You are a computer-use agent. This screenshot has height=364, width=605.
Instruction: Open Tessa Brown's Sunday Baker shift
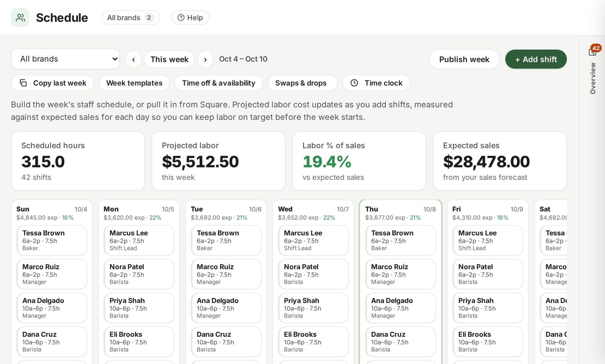52,240
